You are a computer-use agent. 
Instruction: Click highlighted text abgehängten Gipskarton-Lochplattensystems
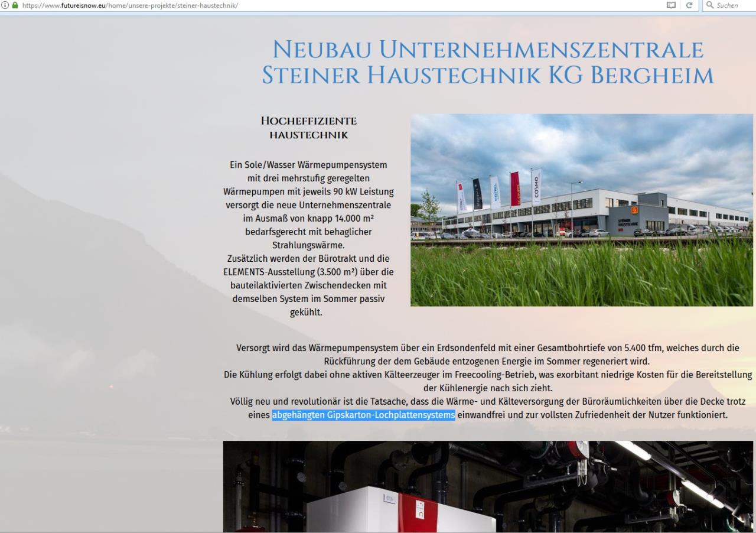(363, 415)
